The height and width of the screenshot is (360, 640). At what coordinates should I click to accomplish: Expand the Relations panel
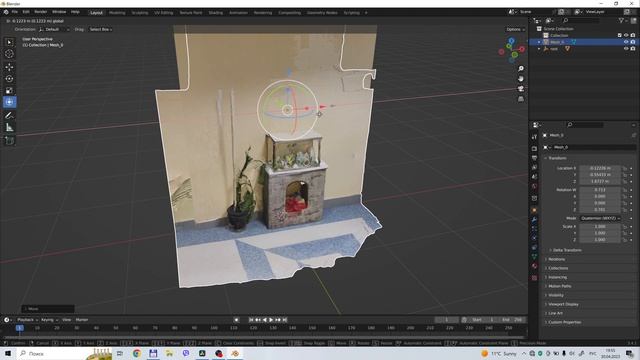coord(556,259)
